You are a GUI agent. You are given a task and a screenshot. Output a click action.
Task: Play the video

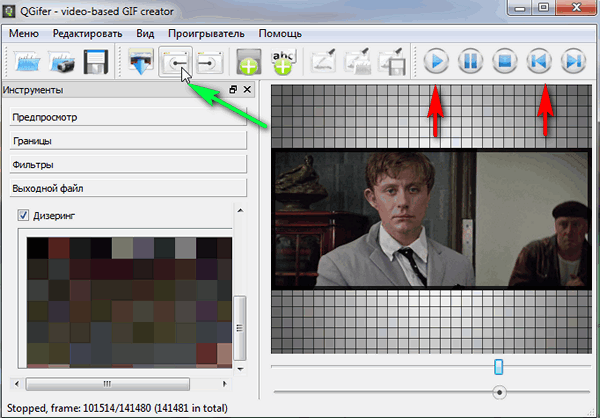coord(436,61)
